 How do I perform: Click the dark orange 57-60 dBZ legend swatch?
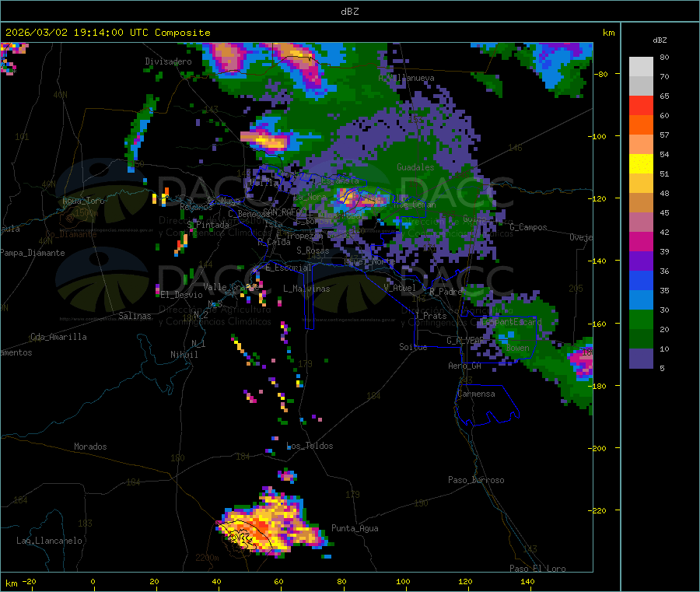[641, 125]
